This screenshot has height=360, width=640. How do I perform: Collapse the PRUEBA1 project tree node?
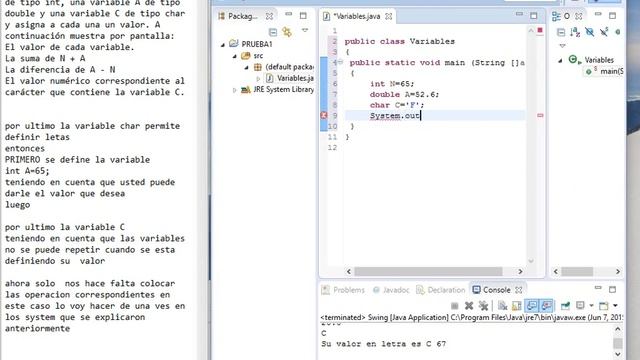(223, 44)
